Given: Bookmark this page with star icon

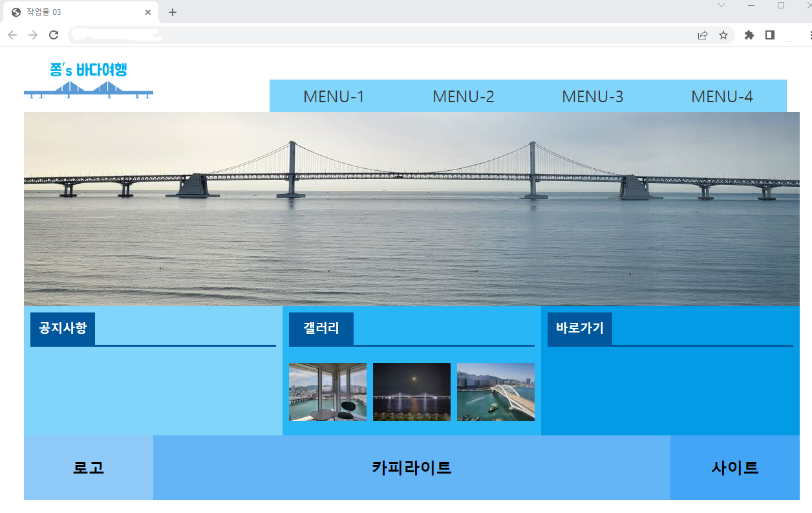Looking at the screenshot, I should (723, 35).
